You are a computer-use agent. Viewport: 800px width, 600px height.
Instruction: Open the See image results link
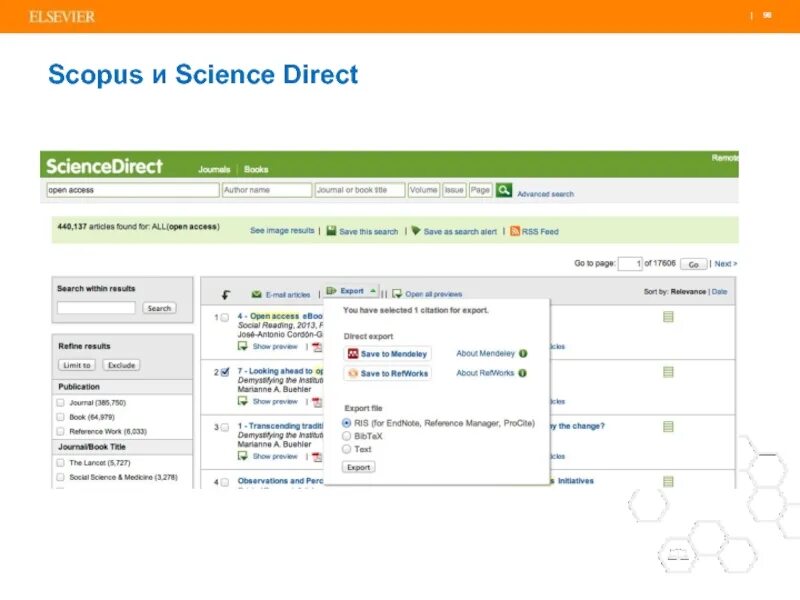pyautogui.click(x=282, y=231)
